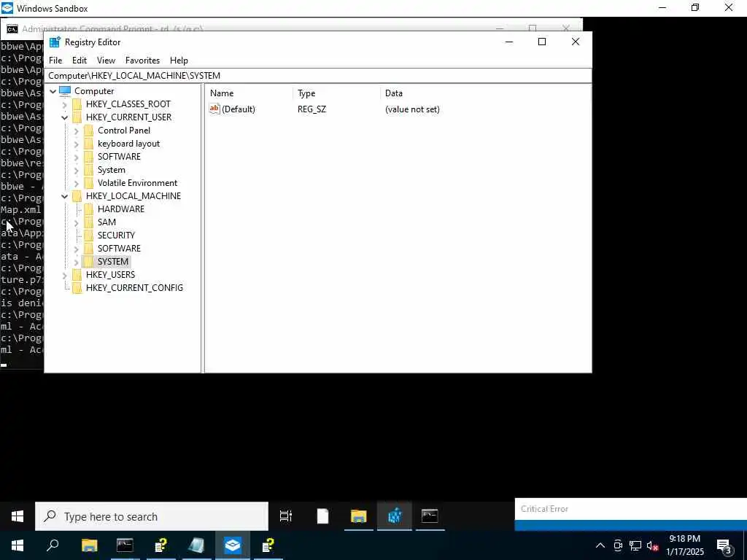Image resolution: width=747 pixels, height=560 pixels.
Task: Click the ab string icon of (Default) value
Action: click(x=214, y=109)
